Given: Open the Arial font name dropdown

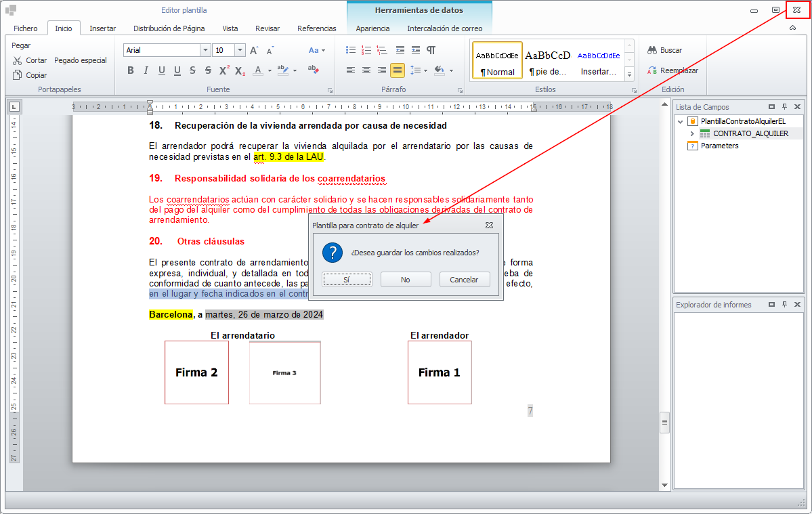Looking at the screenshot, I should pos(205,50).
